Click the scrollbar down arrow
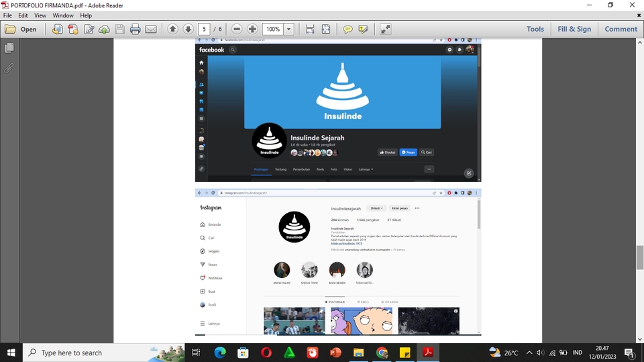 (x=640, y=339)
